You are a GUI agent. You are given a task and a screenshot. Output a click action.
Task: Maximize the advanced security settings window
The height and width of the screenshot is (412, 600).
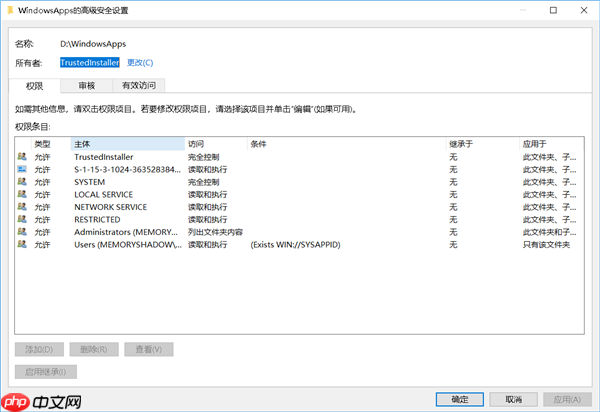coord(553,10)
